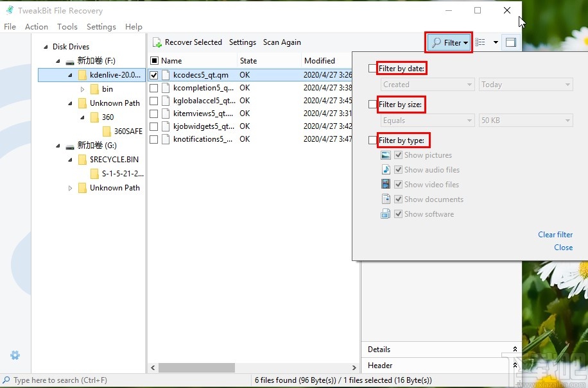Click the Close link in filter panel
Viewport: 588px width, 388px height.
(563, 247)
